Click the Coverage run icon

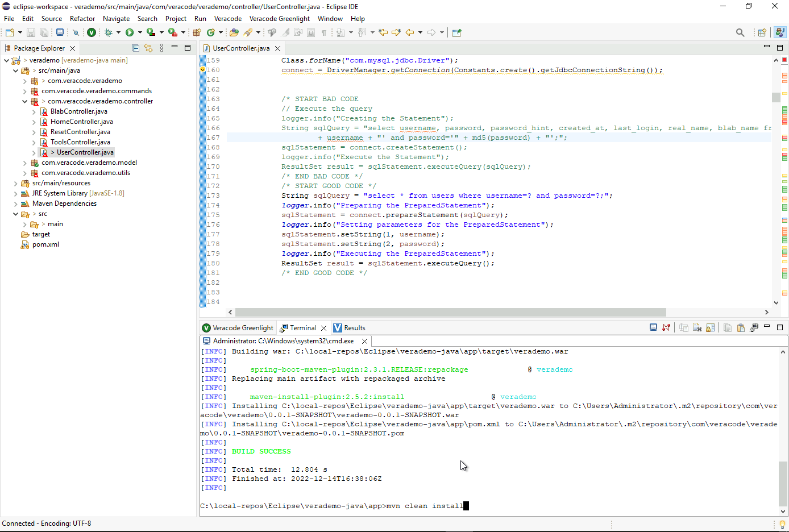[x=151, y=32]
